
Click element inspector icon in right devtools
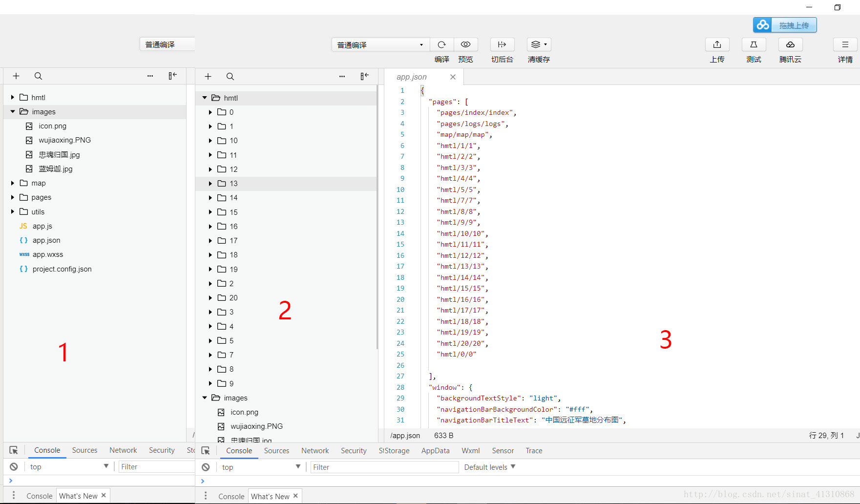point(206,451)
